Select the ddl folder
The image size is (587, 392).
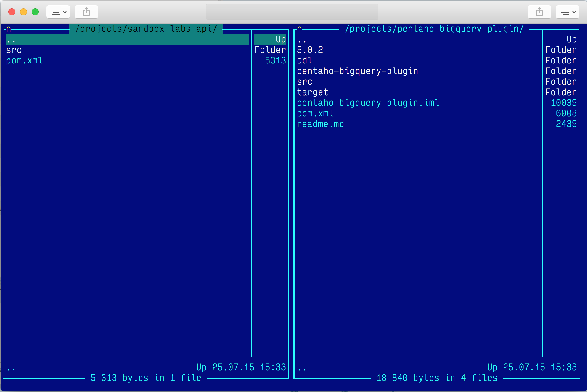coord(305,61)
